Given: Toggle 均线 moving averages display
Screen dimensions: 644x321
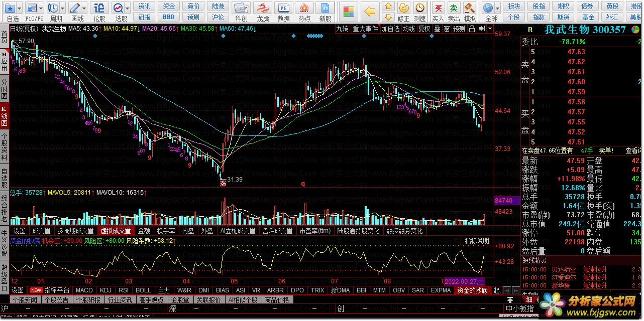Looking at the screenshot, I should 409,29.
